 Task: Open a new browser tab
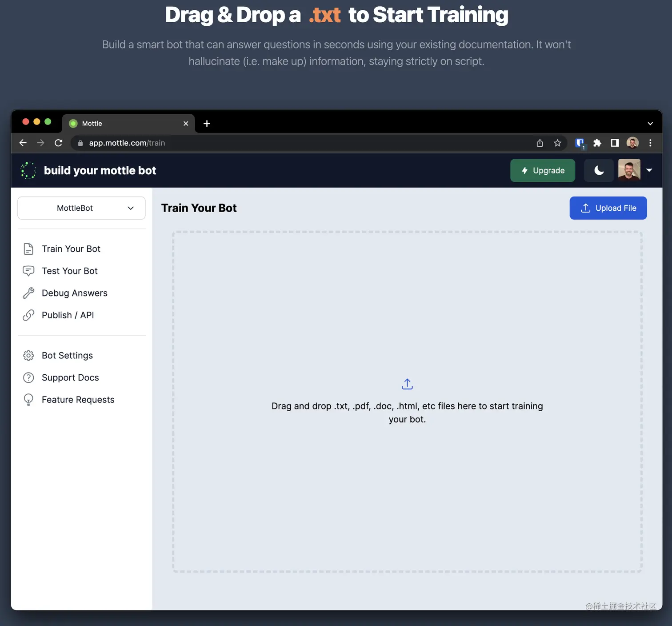click(x=207, y=124)
